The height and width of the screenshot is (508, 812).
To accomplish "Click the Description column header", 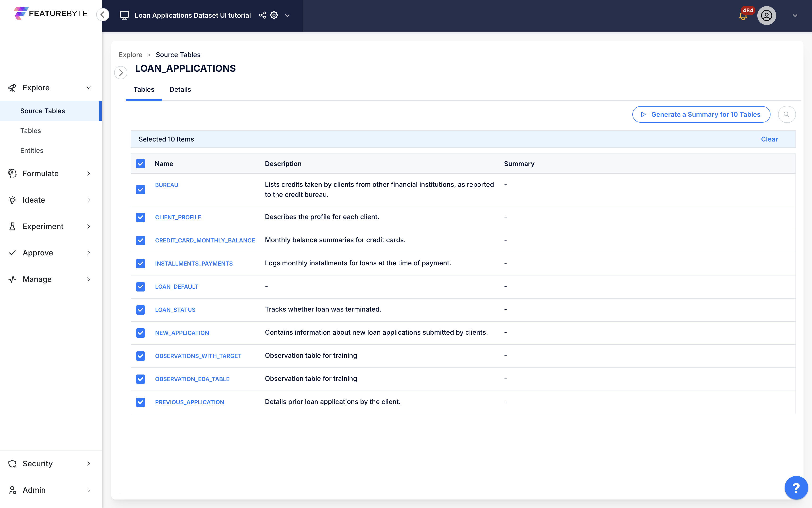I will coord(283,164).
